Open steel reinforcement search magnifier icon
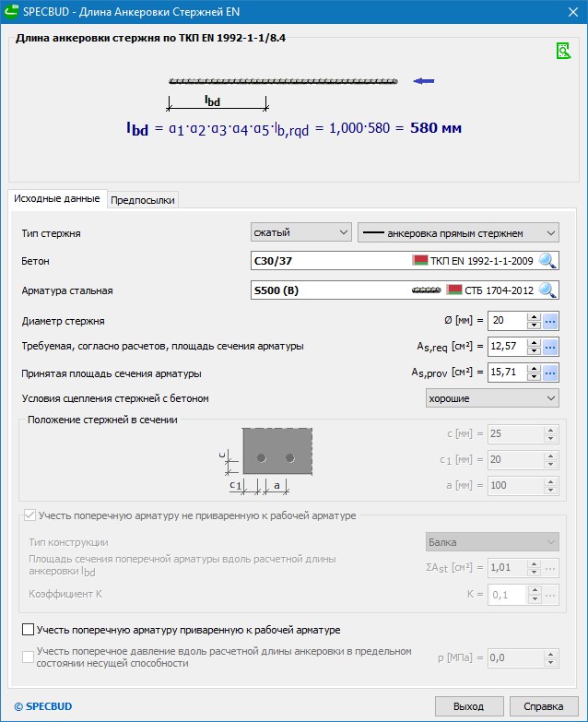Screen dimensions: 588x722 (x=548, y=290)
